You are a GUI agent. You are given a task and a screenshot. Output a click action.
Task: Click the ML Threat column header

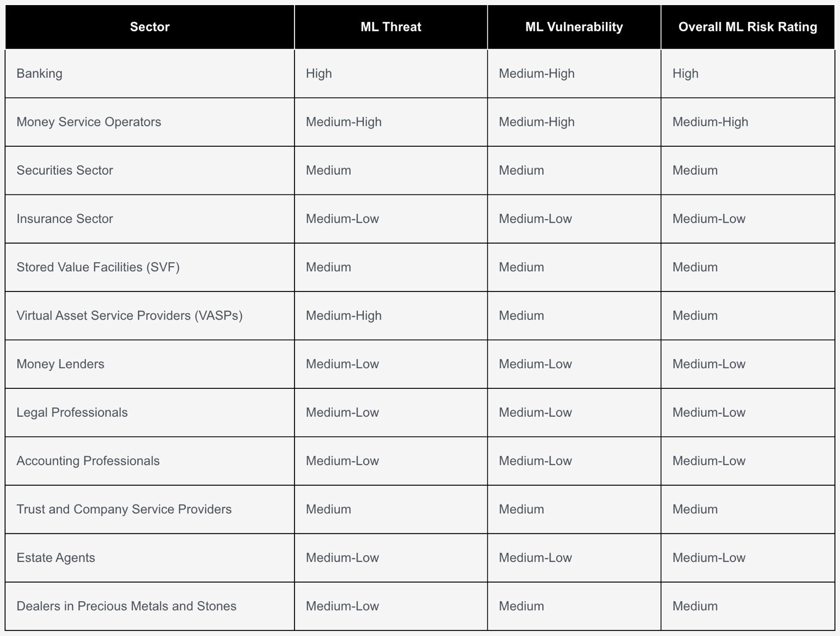pos(391,27)
